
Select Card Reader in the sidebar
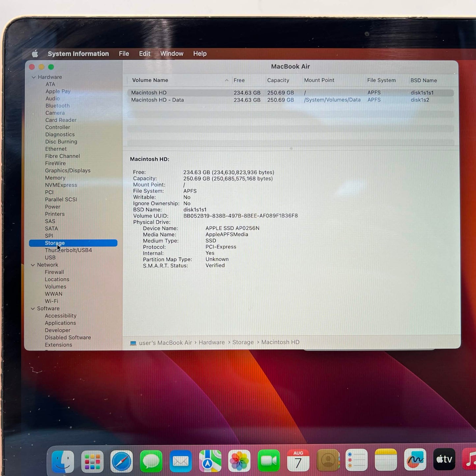click(61, 120)
